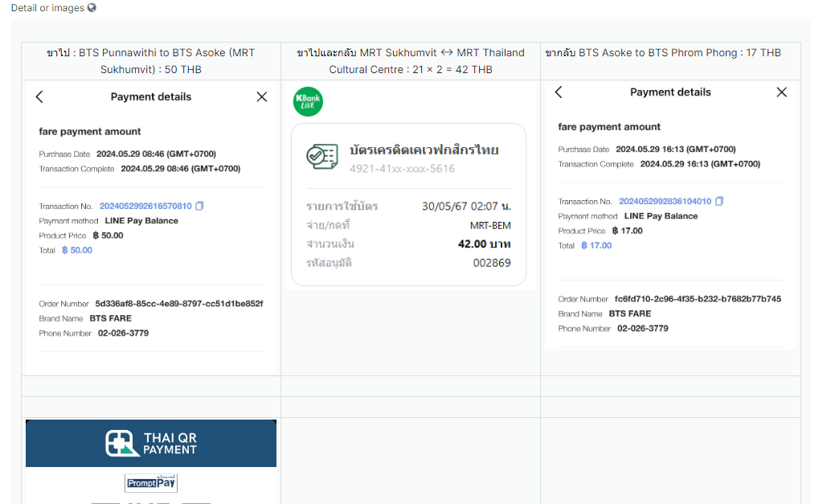Select date 30/05/67 02:07 น.

(x=466, y=207)
